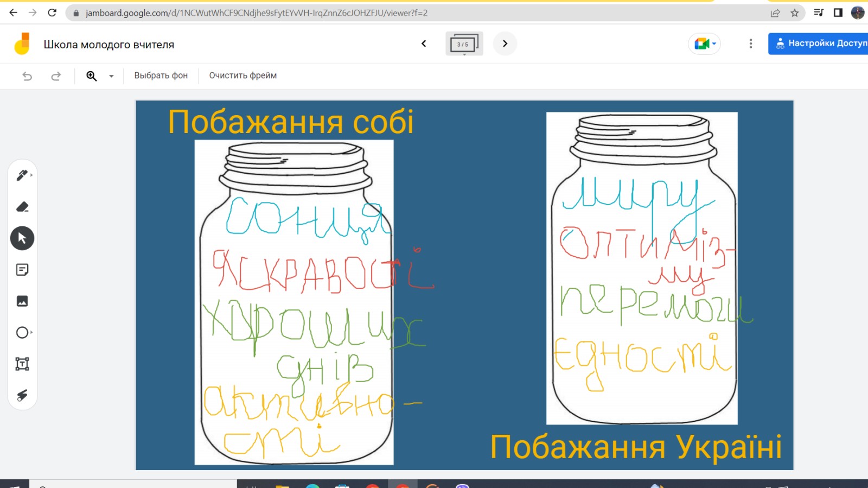Click 'Выбрать фон' to set background
Image resolution: width=868 pixels, height=488 pixels.
coord(161,75)
